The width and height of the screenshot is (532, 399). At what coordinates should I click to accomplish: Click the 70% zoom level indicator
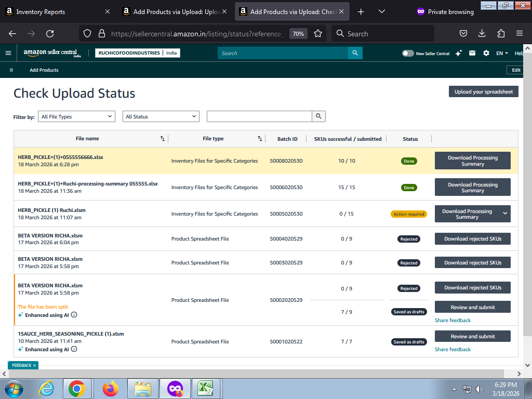(x=298, y=34)
